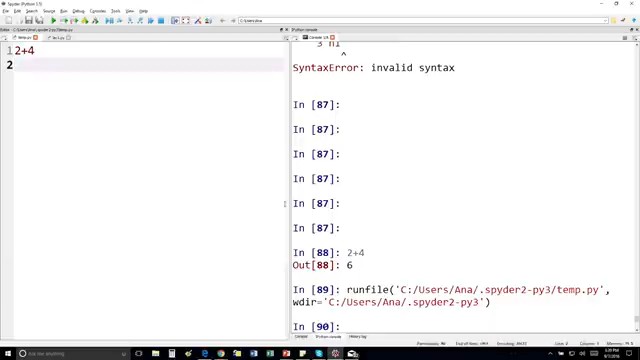The height and width of the screenshot is (360, 640).
Task: Open the console options menu icon
Action: pyautogui.click(x=624, y=38)
